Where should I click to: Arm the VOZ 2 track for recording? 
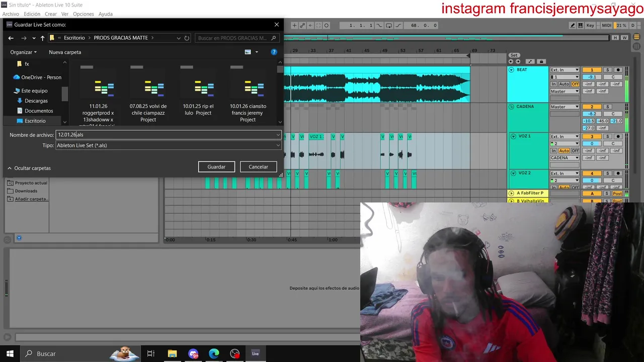point(618,173)
